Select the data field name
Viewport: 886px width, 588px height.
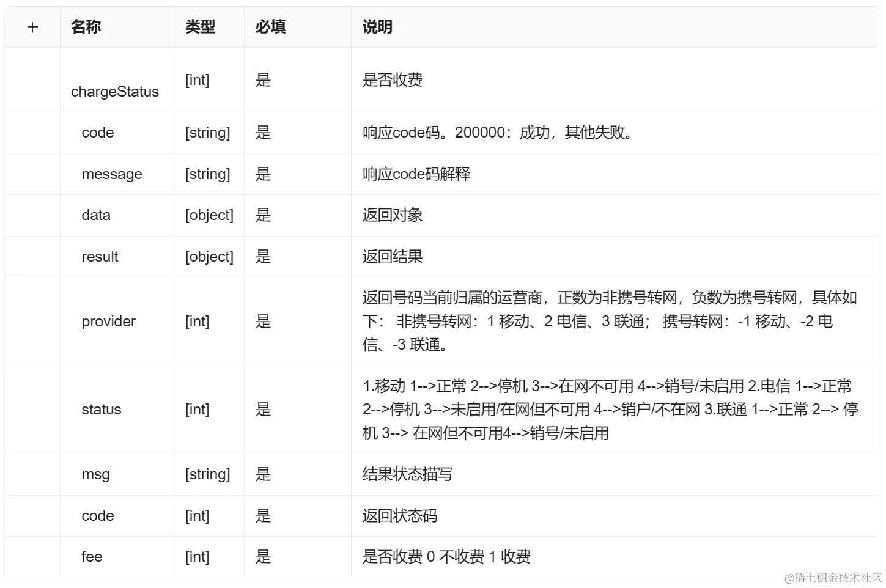96,215
